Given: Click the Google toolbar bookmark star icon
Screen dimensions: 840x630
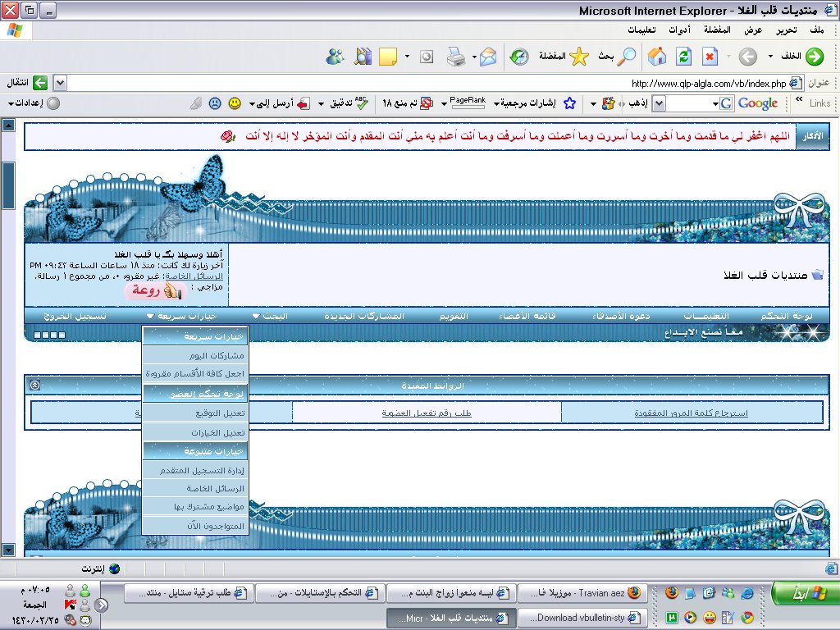Looking at the screenshot, I should (569, 104).
